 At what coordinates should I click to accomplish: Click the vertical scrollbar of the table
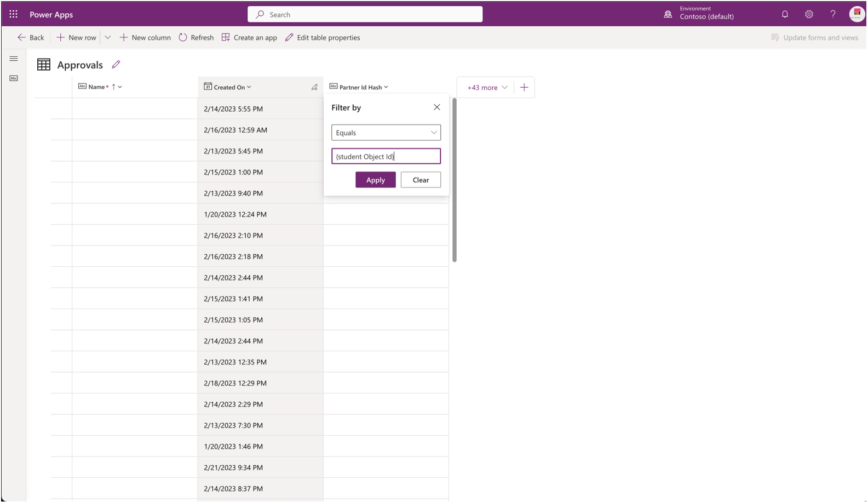click(x=455, y=180)
